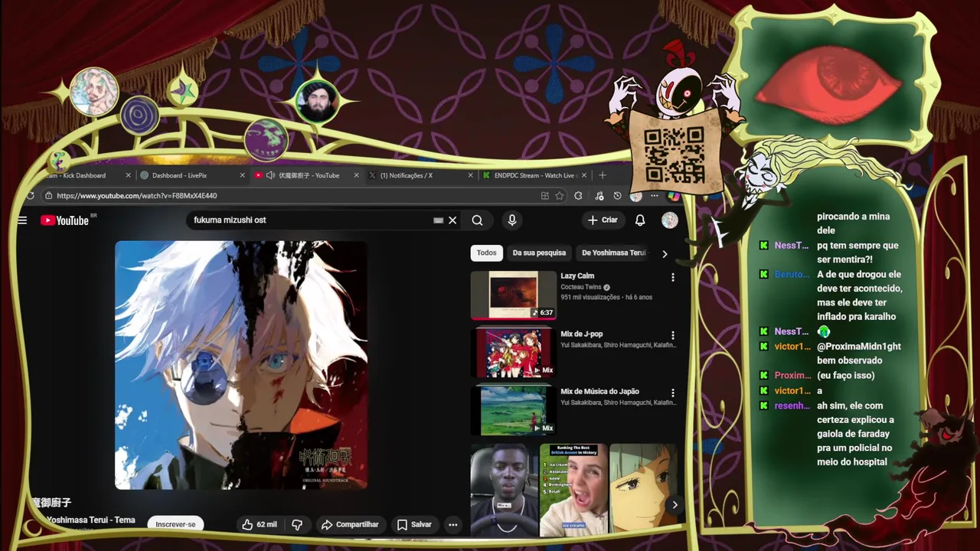Open browser profile avatar in toolbar
980x551 pixels.
point(635,196)
